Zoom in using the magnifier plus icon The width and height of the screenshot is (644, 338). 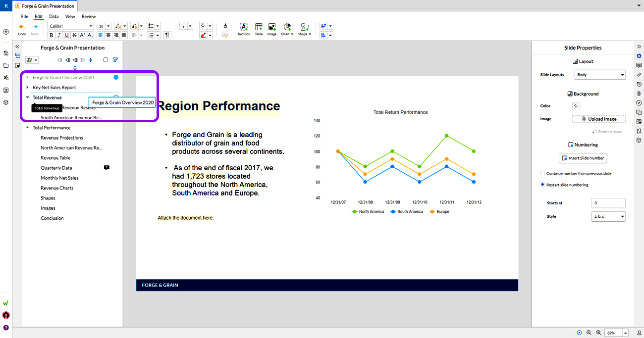[x=598, y=333]
